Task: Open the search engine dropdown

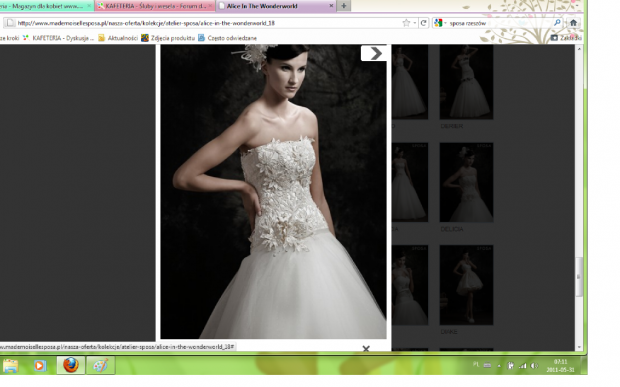Action: pos(440,23)
